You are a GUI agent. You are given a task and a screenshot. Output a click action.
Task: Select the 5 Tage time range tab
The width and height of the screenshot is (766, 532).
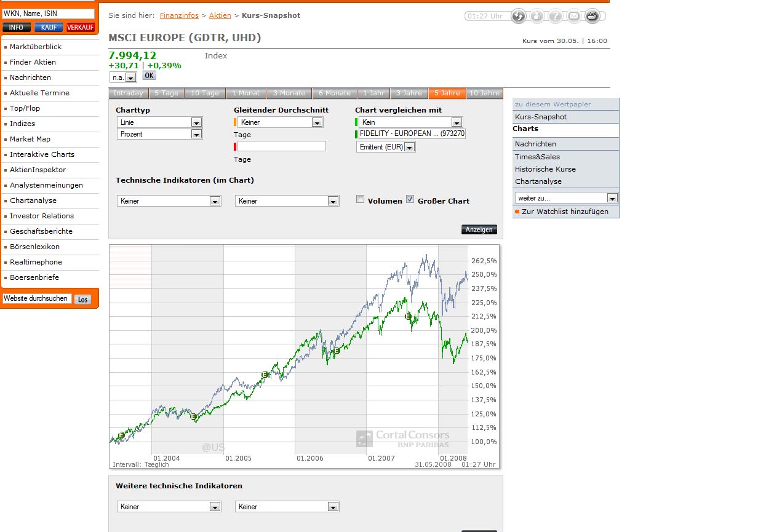coord(166,93)
